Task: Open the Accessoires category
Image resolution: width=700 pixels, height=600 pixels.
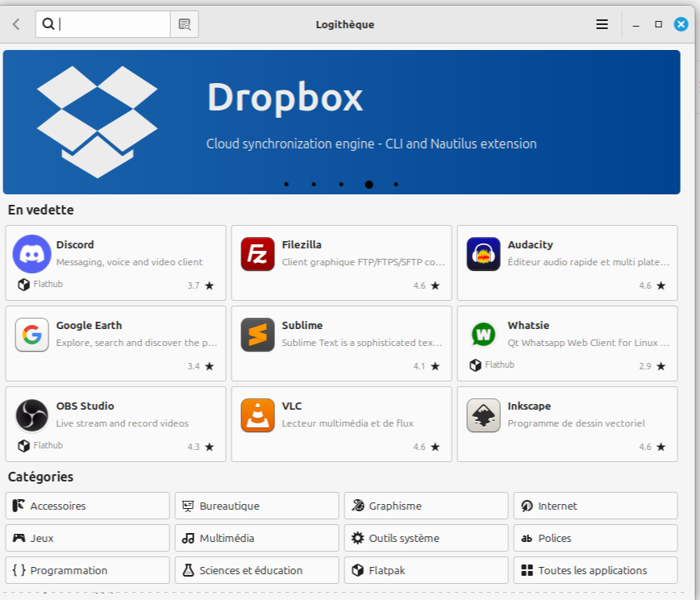Action: 87,506
